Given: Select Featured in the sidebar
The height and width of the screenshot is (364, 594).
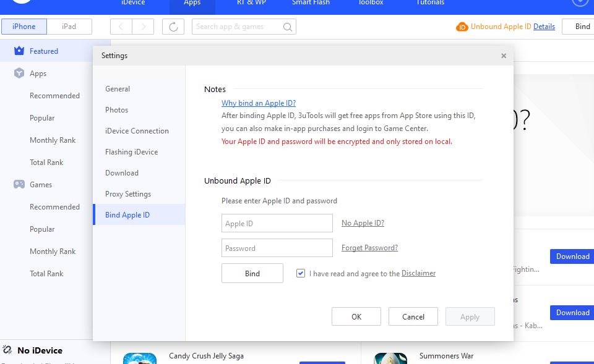Looking at the screenshot, I should coord(46,51).
